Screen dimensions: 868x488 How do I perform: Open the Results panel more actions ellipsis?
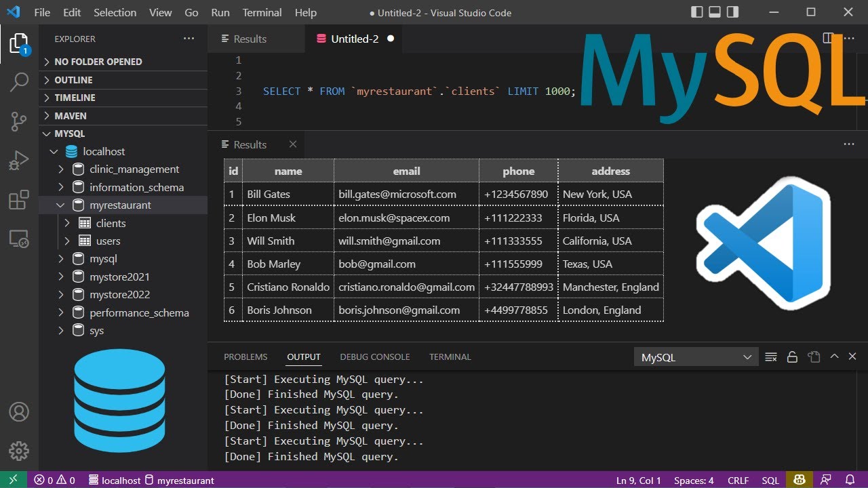849,144
